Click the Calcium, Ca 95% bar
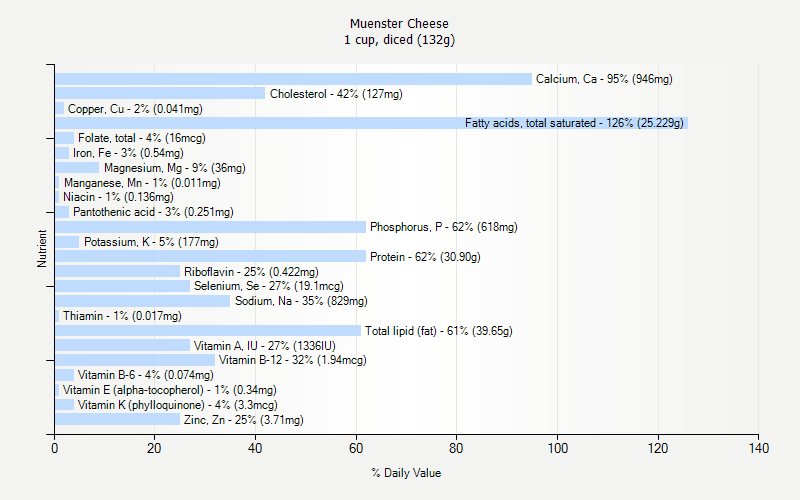800x500 pixels. pos(293,79)
